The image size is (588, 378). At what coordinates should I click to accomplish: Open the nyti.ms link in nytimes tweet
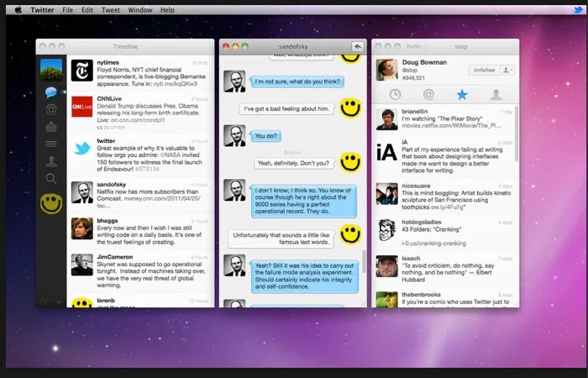click(175, 84)
